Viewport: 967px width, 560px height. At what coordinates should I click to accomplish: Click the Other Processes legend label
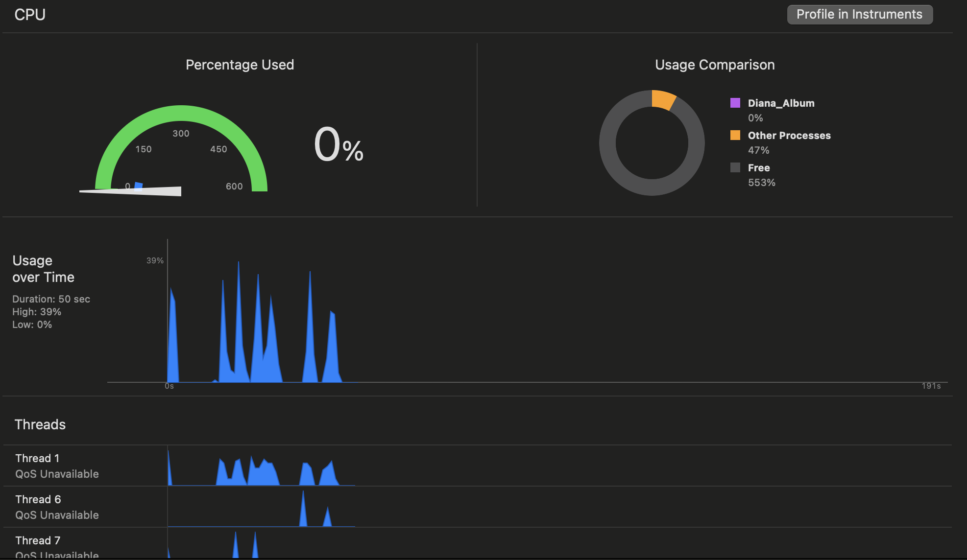pos(789,135)
